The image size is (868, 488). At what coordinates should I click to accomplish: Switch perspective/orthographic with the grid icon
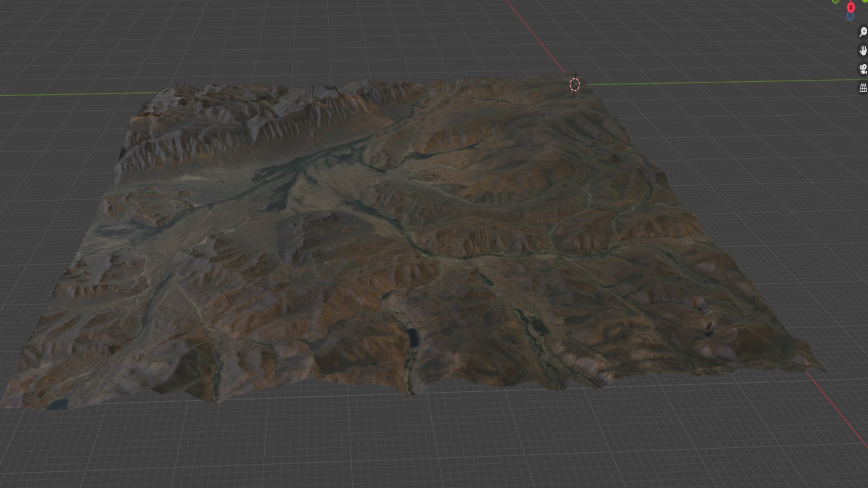[863, 88]
